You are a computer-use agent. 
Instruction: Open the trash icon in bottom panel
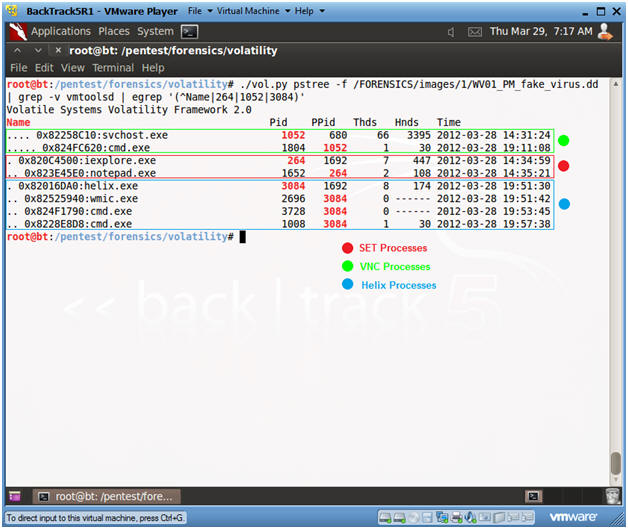[x=613, y=496]
